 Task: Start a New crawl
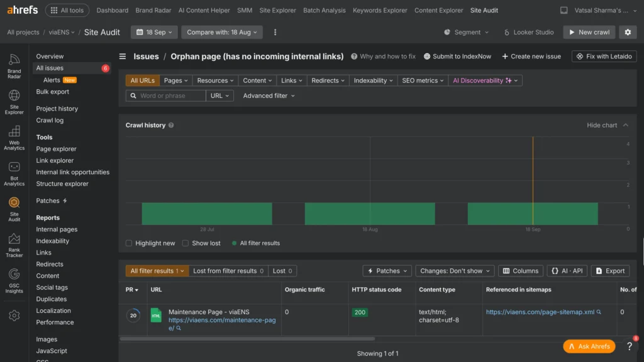(589, 32)
